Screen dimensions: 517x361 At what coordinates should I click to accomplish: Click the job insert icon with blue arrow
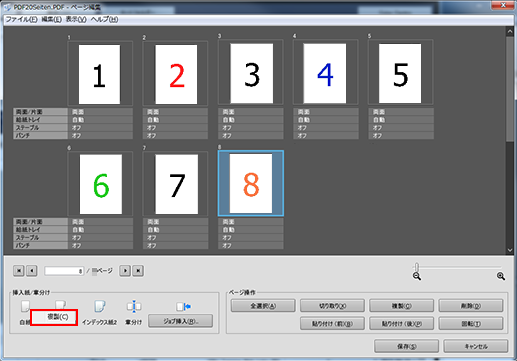pos(183,306)
